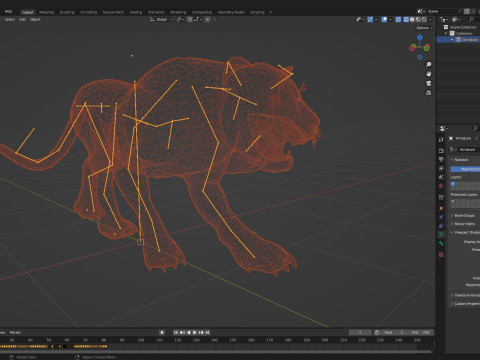The width and height of the screenshot is (480, 360).
Task: Open the Object menu in viewport header
Action: click(x=35, y=19)
